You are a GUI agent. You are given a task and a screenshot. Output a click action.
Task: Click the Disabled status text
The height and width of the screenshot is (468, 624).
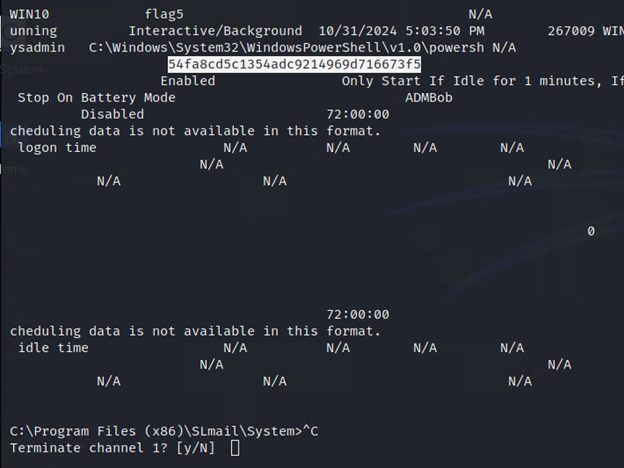tap(112, 114)
